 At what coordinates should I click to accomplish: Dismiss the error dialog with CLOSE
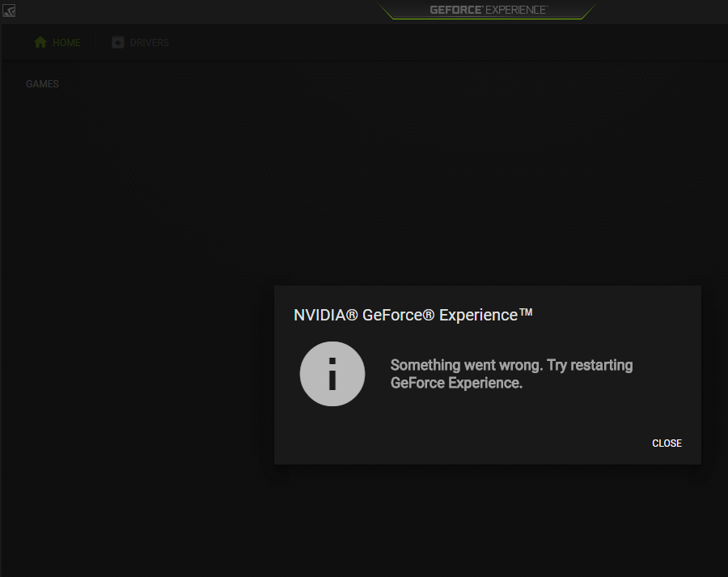pyautogui.click(x=667, y=443)
